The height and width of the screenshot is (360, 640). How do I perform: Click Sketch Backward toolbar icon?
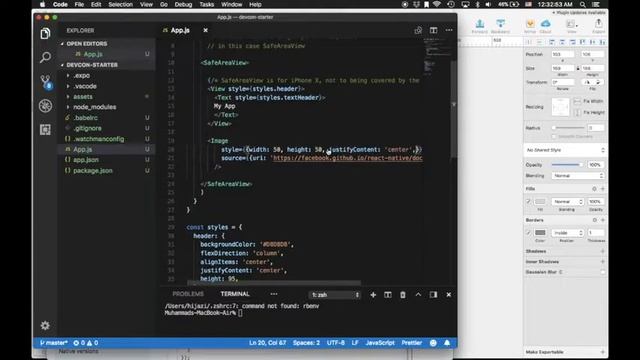pyautogui.click(x=500, y=27)
